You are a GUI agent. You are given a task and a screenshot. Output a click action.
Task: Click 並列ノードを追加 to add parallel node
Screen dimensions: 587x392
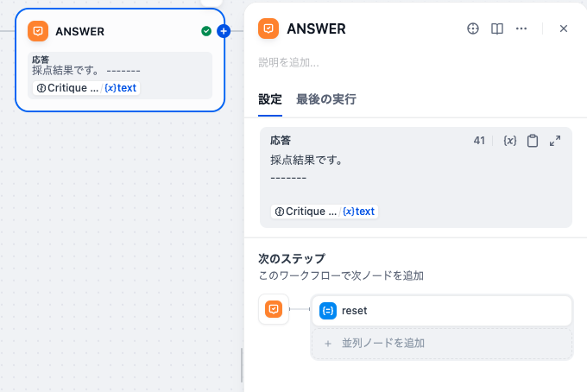pyautogui.click(x=442, y=344)
